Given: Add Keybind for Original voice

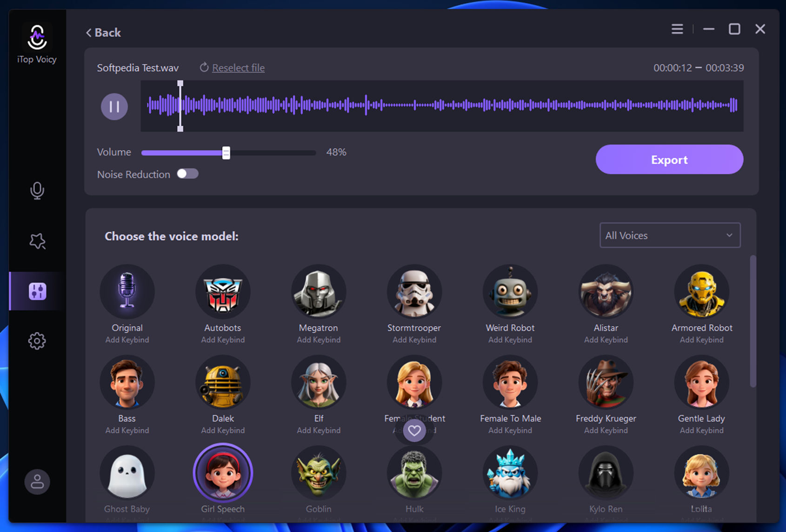Looking at the screenshot, I should pos(127,340).
